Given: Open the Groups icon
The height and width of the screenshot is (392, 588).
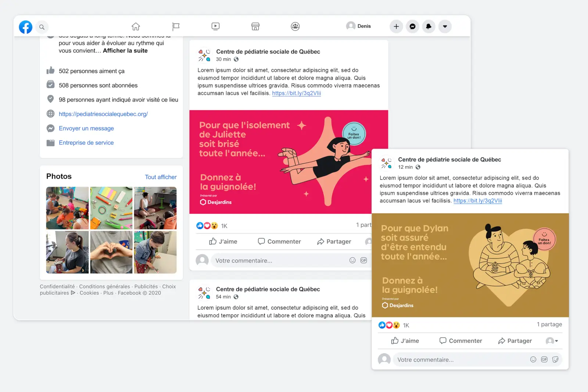Looking at the screenshot, I should click(x=295, y=26).
